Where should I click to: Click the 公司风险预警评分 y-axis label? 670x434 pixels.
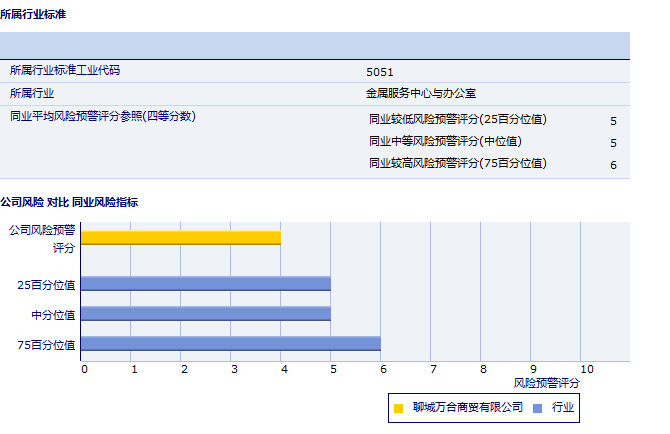pyautogui.click(x=42, y=238)
